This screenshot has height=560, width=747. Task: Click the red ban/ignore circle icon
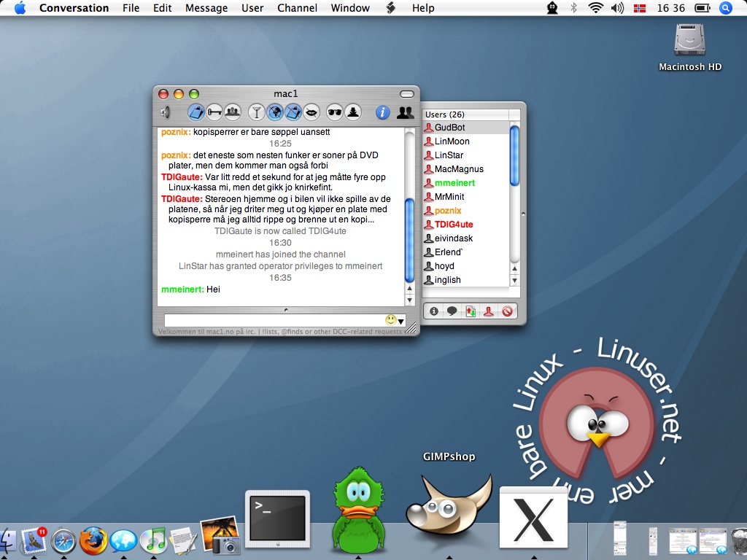point(507,311)
